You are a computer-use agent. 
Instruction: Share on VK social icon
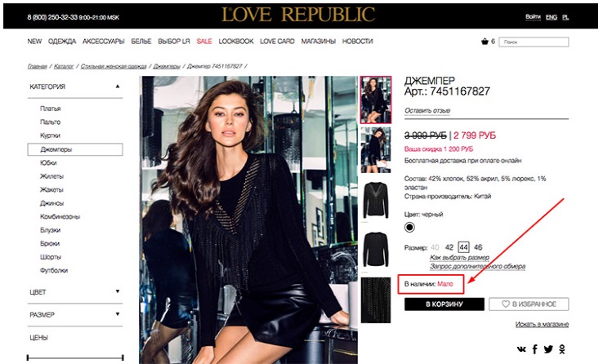[x=521, y=349]
